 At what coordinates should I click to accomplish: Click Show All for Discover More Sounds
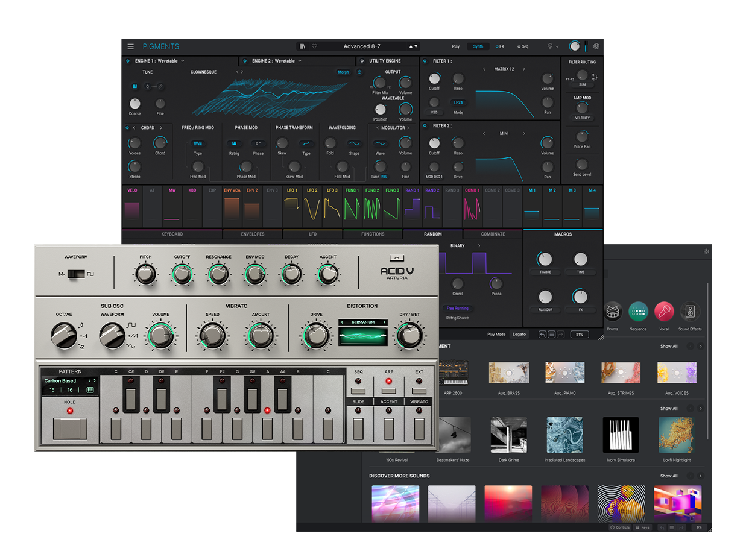[x=669, y=476]
